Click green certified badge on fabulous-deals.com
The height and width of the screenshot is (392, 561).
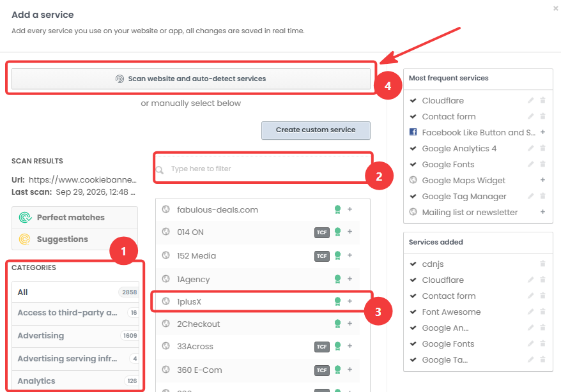(337, 209)
